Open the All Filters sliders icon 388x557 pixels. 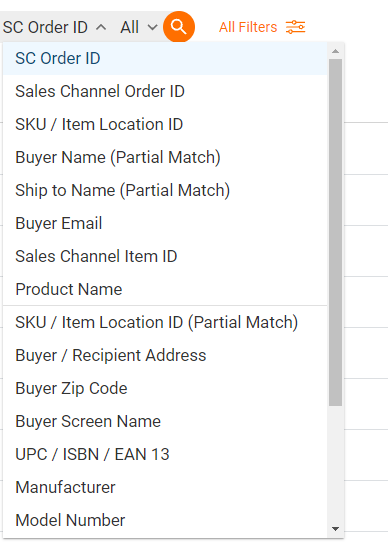pyautogui.click(x=296, y=27)
